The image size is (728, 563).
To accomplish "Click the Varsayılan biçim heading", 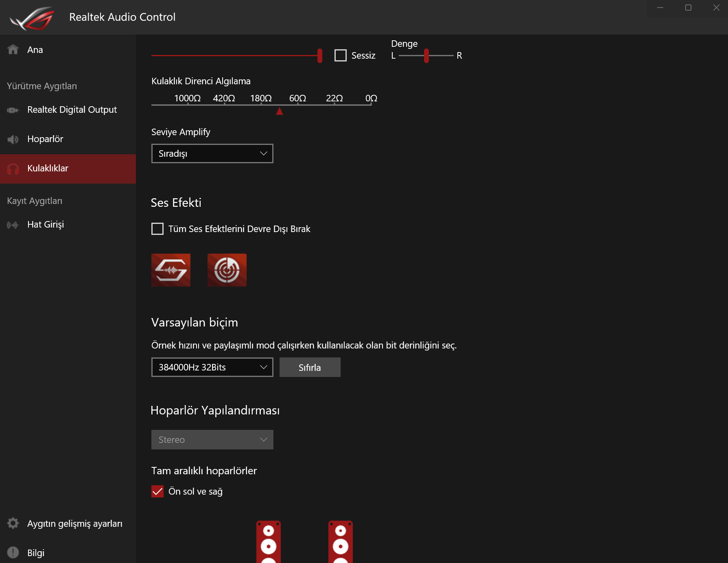I will click(x=195, y=322).
